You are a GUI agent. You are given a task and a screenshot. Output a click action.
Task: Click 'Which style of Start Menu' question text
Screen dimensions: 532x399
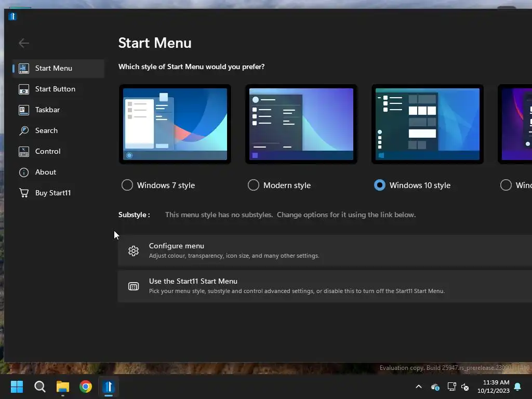[191, 67]
